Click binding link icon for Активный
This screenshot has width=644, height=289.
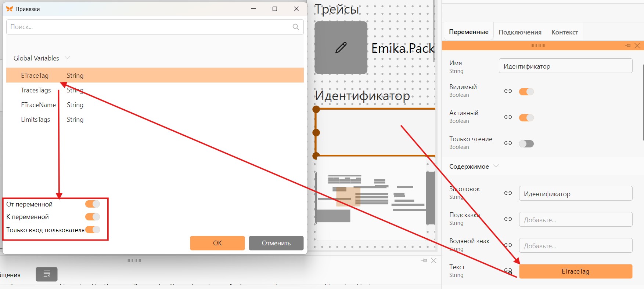tap(508, 117)
